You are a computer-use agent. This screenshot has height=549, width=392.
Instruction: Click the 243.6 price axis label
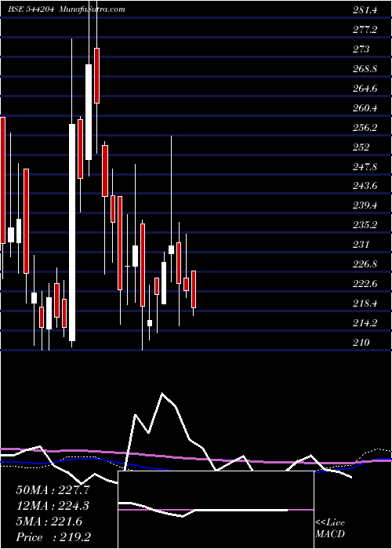coord(365,186)
